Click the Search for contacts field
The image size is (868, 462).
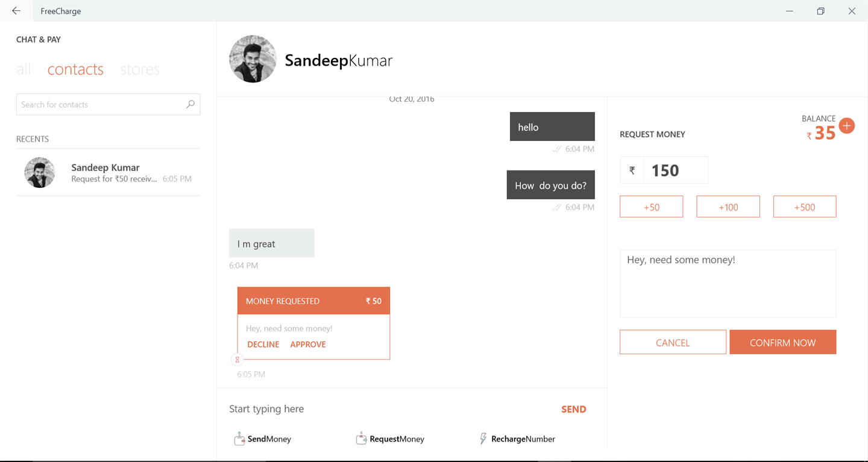point(99,104)
